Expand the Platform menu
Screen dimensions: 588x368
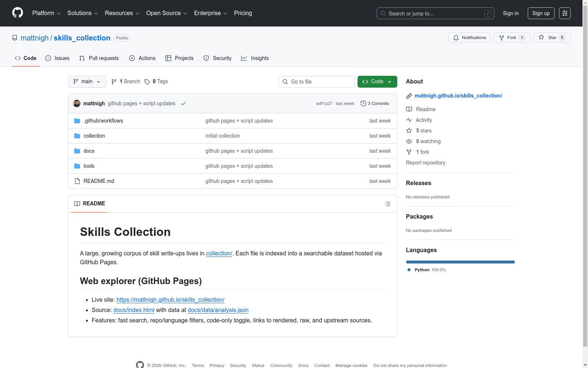(x=47, y=13)
